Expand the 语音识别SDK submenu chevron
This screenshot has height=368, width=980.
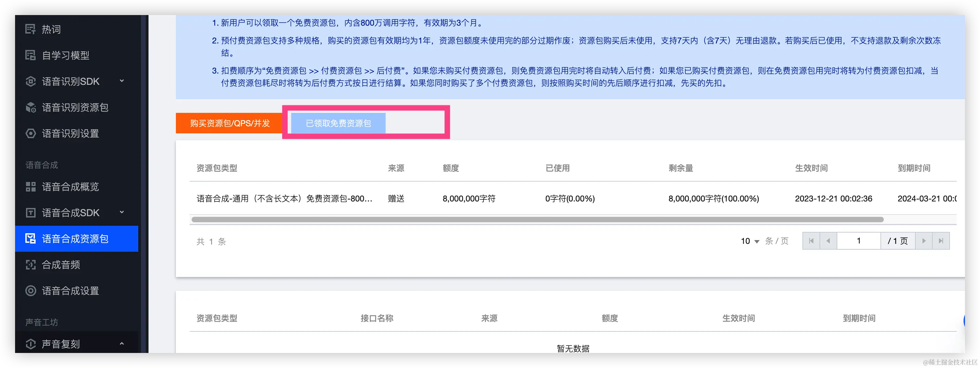pos(122,81)
